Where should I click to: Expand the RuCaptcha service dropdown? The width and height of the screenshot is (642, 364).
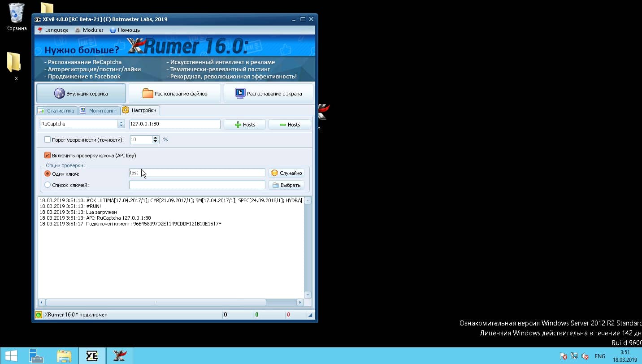(121, 124)
